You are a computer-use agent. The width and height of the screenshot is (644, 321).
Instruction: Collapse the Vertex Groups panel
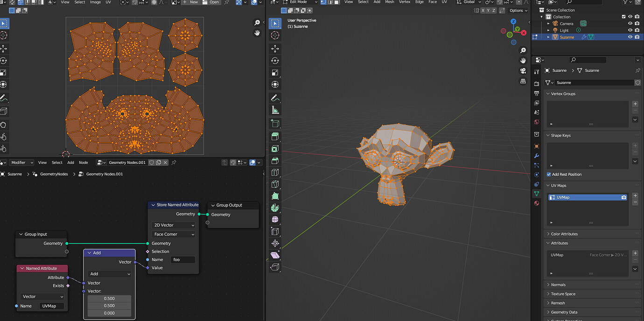(548, 94)
